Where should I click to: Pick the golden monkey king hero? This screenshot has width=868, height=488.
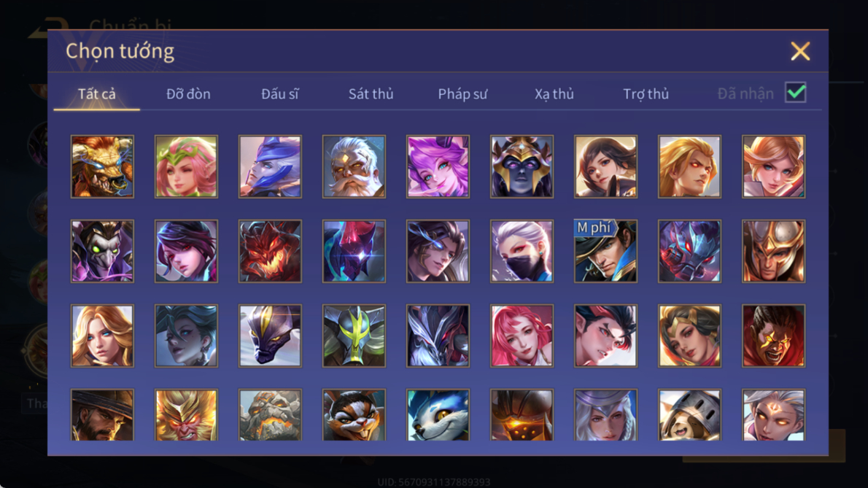click(186, 415)
